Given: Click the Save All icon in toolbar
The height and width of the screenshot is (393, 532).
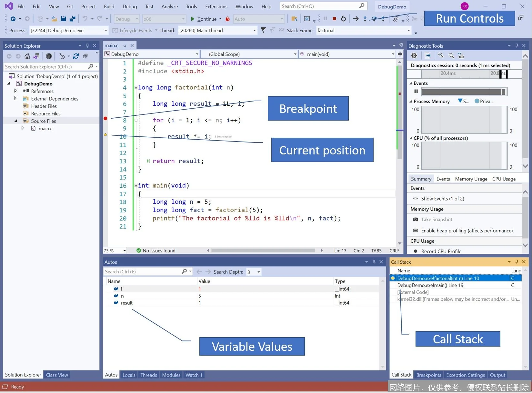Looking at the screenshot, I should 73,19.
